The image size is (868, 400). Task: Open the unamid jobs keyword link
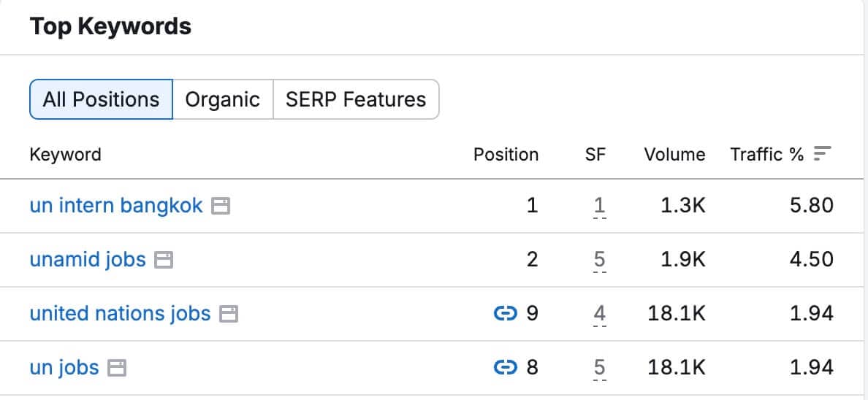88,259
